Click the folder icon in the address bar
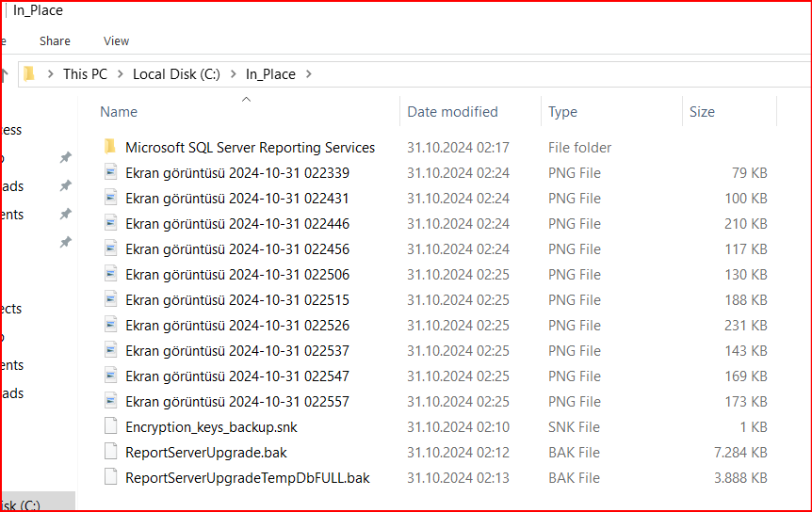The height and width of the screenshot is (512, 812). (29, 73)
